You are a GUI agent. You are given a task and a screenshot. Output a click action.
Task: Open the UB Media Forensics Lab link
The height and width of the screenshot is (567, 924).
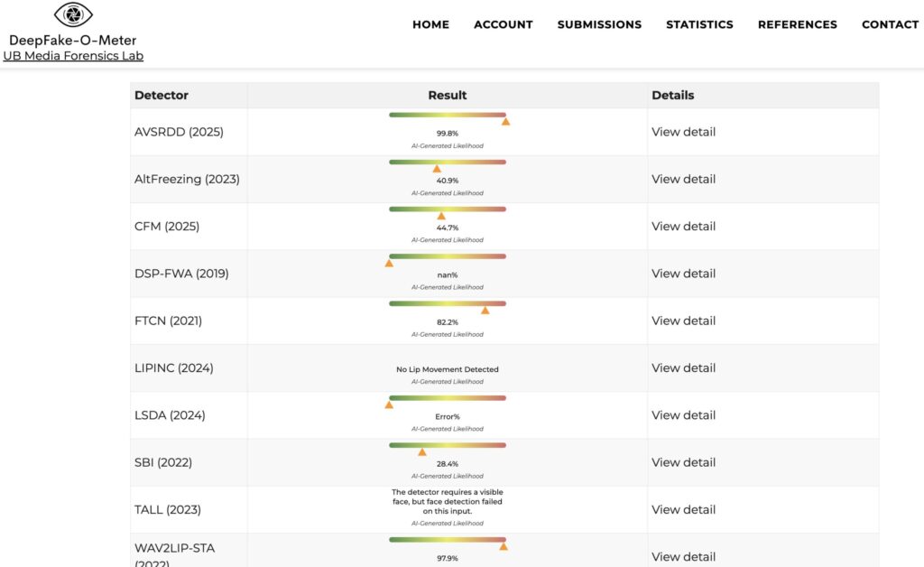tap(73, 56)
